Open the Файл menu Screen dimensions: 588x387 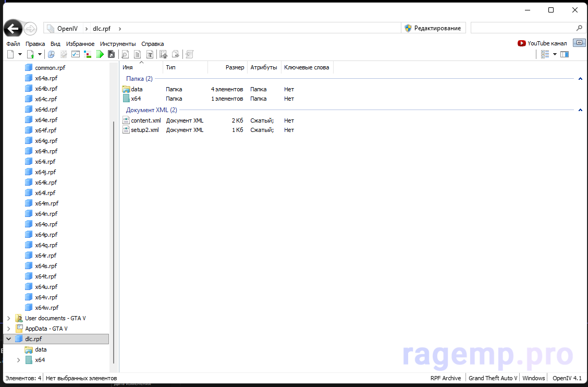pyautogui.click(x=13, y=44)
